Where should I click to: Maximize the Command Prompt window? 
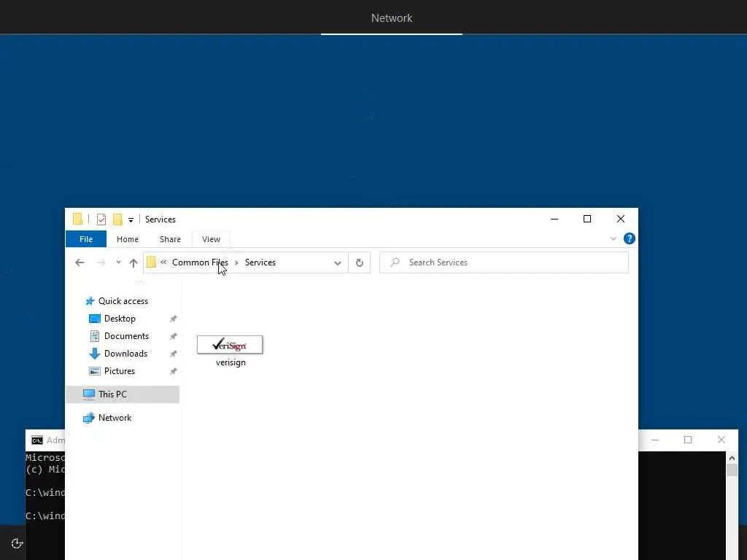tap(687, 440)
